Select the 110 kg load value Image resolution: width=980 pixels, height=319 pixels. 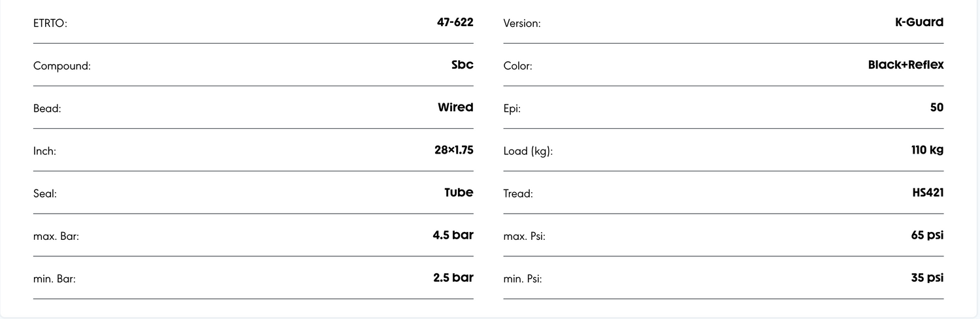(927, 150)
